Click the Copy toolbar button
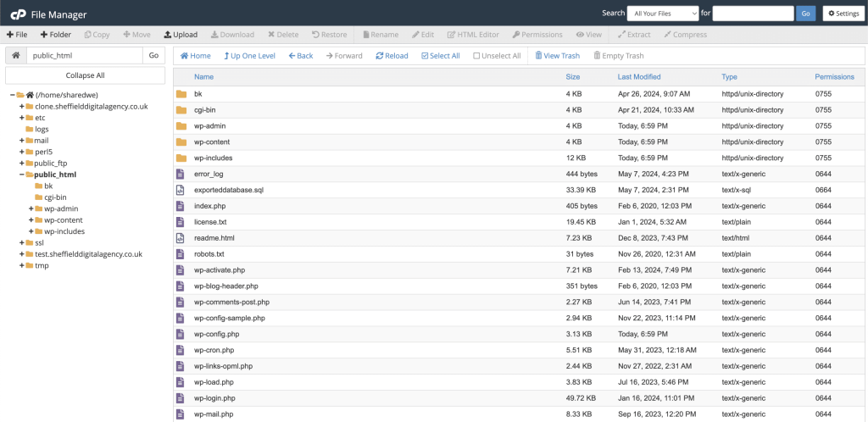The width and height of the screenshot is (868, 422). pyautogui.click(x=97, y=34)
